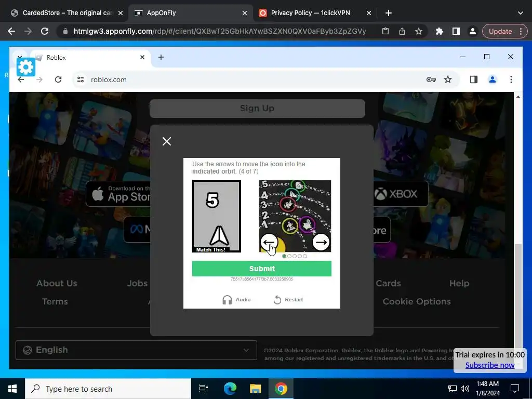Image resolution: width=532 pixels, height=399 pixels.
Task: Open the Cards footer link
Action: pyautogui.click(x=388, y=283)
